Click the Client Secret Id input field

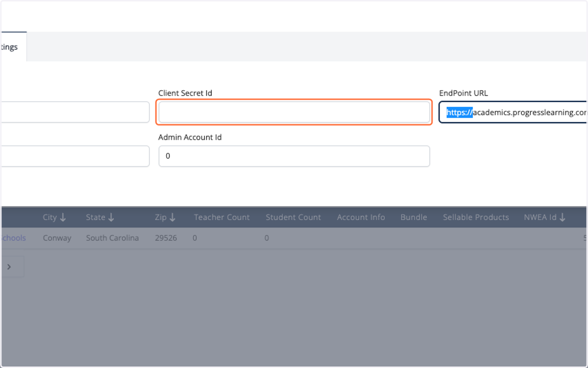click(x=294, y=112)
